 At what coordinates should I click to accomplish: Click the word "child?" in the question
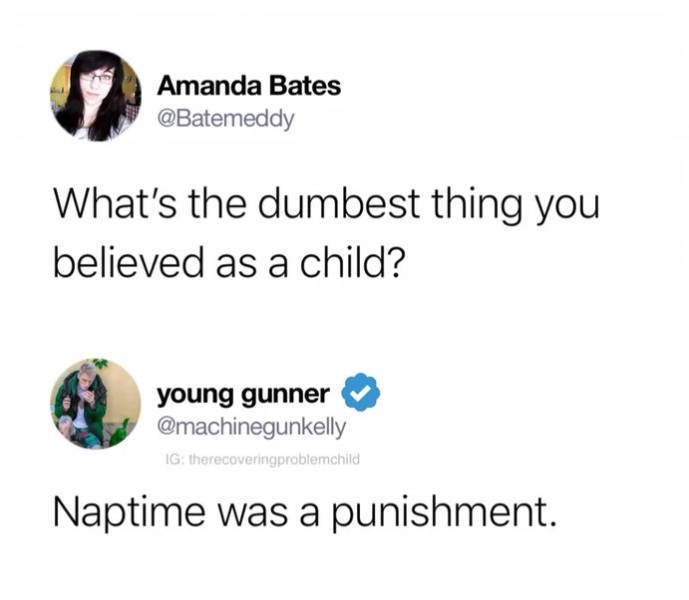click(x=350, y=265)
